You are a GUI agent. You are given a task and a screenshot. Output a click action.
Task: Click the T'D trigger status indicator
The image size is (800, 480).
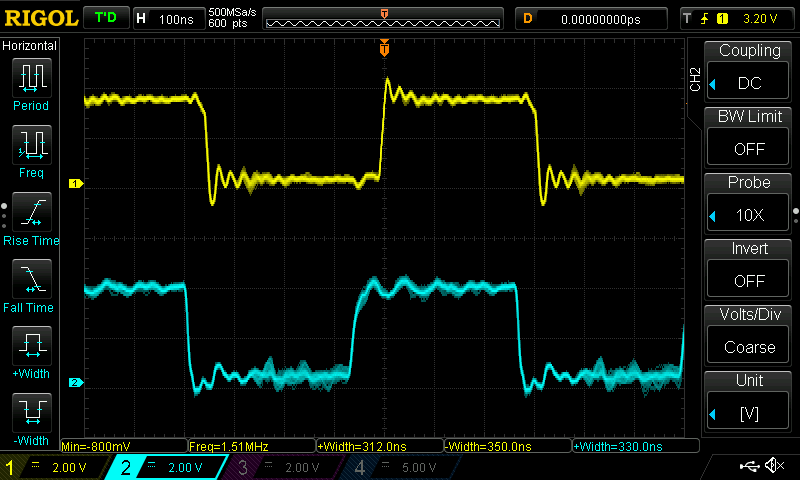(x=106, y=18)
